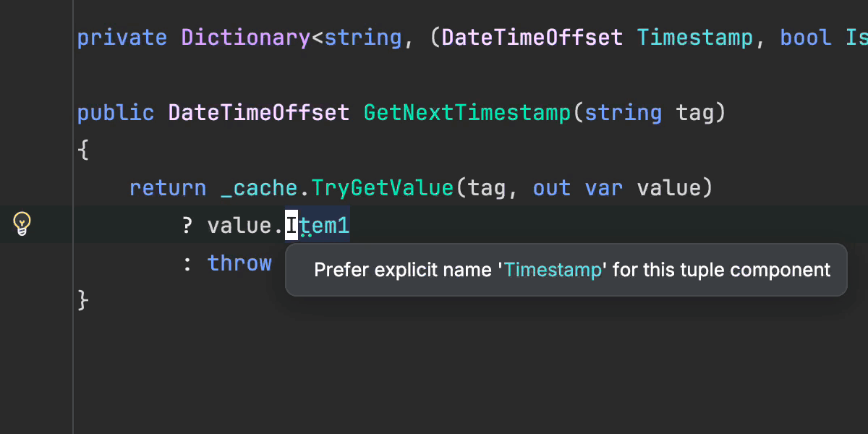Click the 'return' keyword

coord(168,188)
